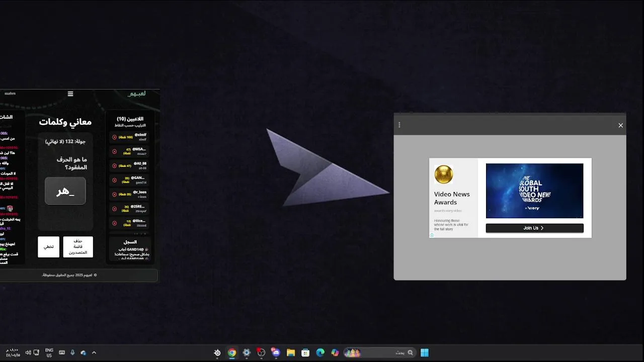
Task: Open Microsoft Edge from the taskbar
Action: [320, 353]
